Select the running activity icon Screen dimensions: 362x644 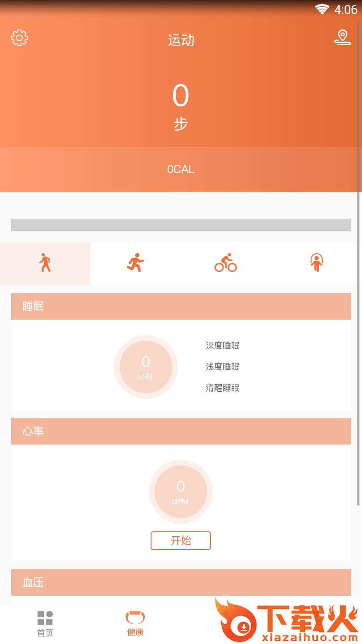pyautogui.click(x=135, y=263)
